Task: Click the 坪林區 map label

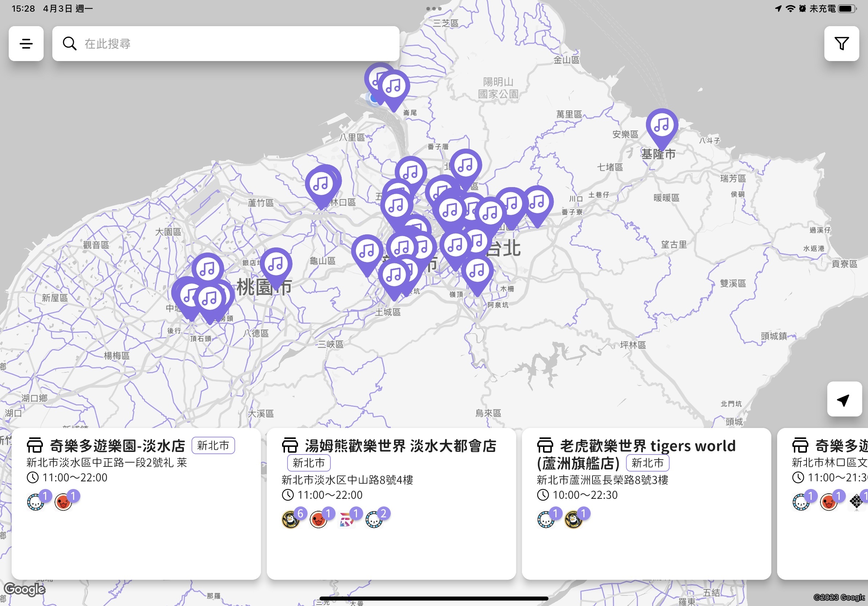Action: (633, 344)
